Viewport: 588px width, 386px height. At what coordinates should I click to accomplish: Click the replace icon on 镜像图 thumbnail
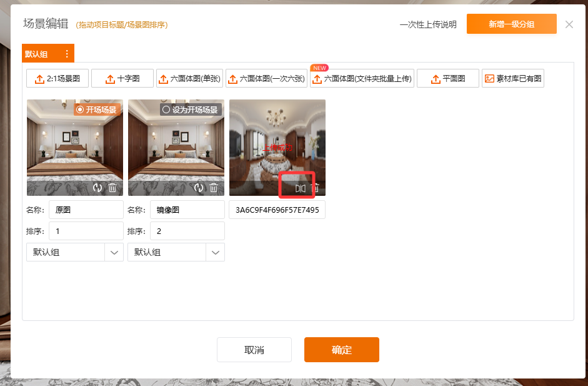pyautogui.click(x=199, y=188)
